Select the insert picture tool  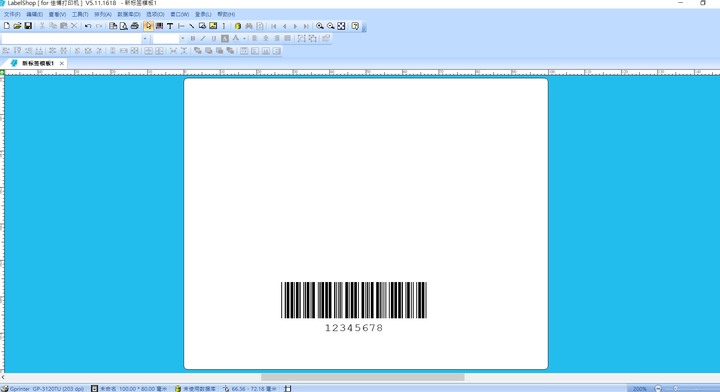(213, 26)
